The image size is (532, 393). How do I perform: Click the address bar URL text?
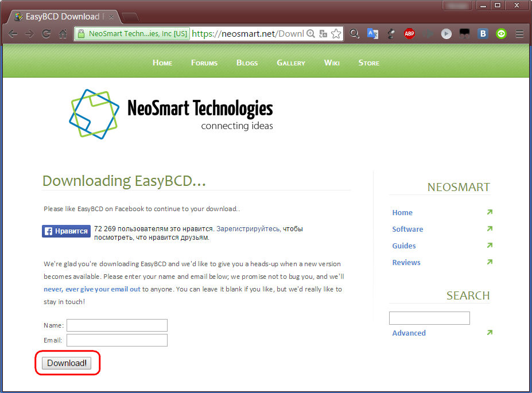(x=248, y=34)
